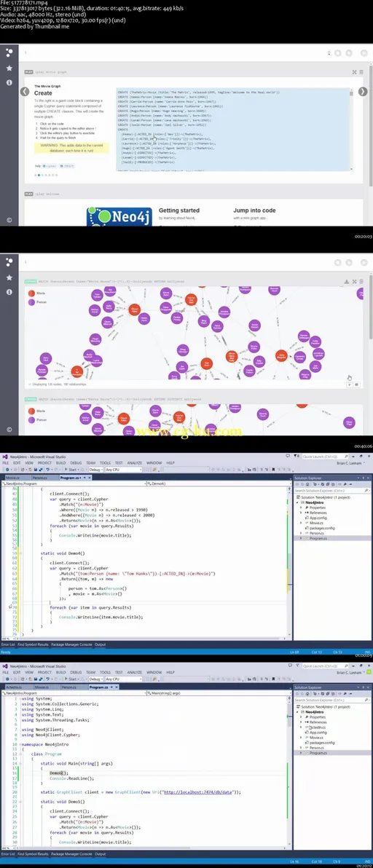Open Find Symbol Results tab in the Main(string[] args) window

(x=34, y=854)
